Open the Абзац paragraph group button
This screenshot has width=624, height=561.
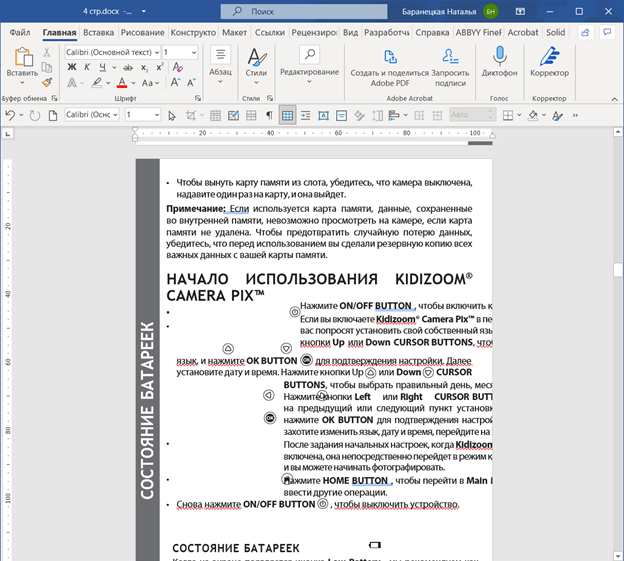click(x=220, y=66)
